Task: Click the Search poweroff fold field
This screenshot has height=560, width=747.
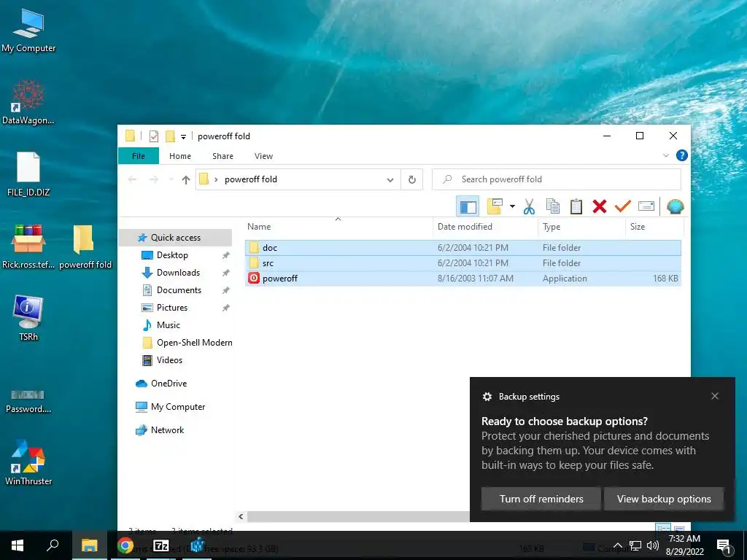Action: click(x=557, y=179)
